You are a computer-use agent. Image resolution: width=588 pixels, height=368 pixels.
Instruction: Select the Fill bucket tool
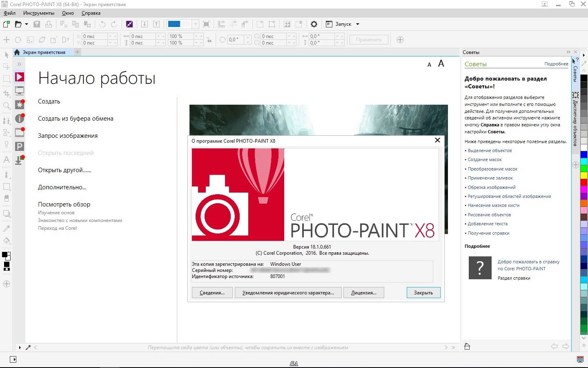[x=7, y=241]
